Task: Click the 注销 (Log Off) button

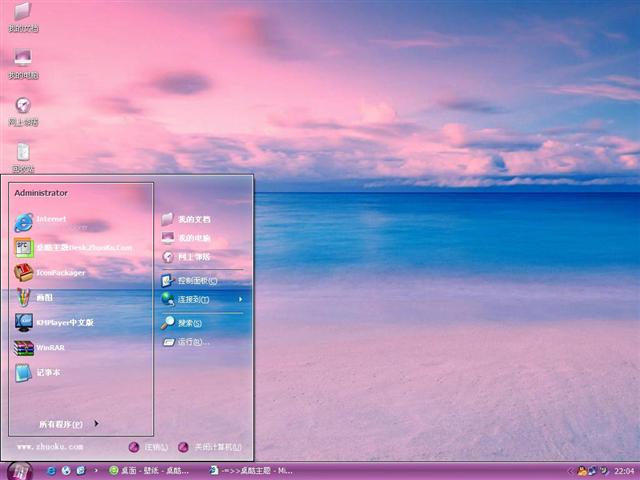Action: tap(148, 447)
